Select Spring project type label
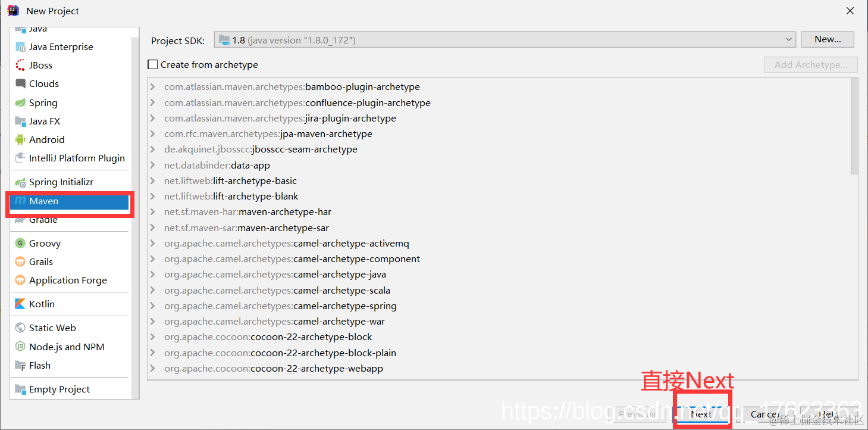The width and height of the screenshot is (868, 430). pyautogui.click(x=43, y=103)
